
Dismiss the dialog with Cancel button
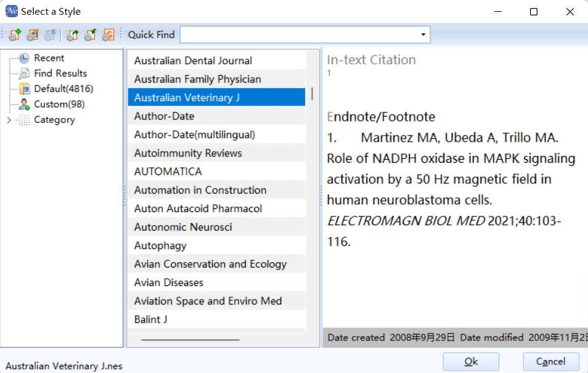tap(551, 361)
